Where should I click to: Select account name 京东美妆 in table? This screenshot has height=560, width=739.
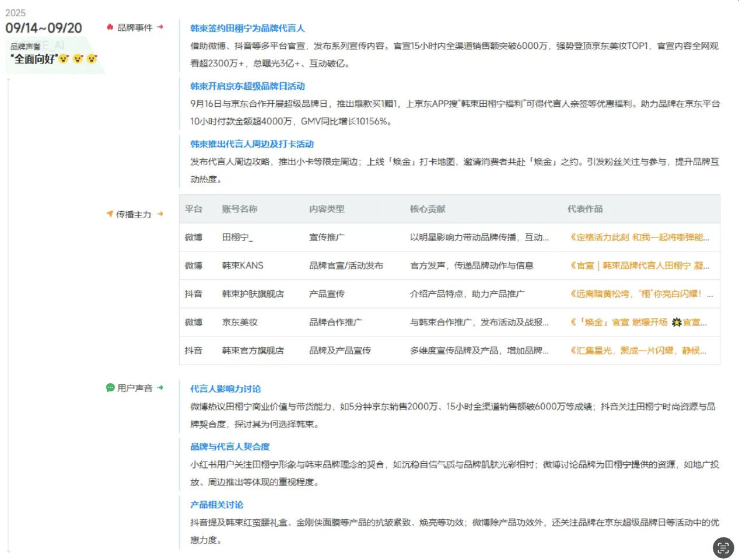point(240,322)
